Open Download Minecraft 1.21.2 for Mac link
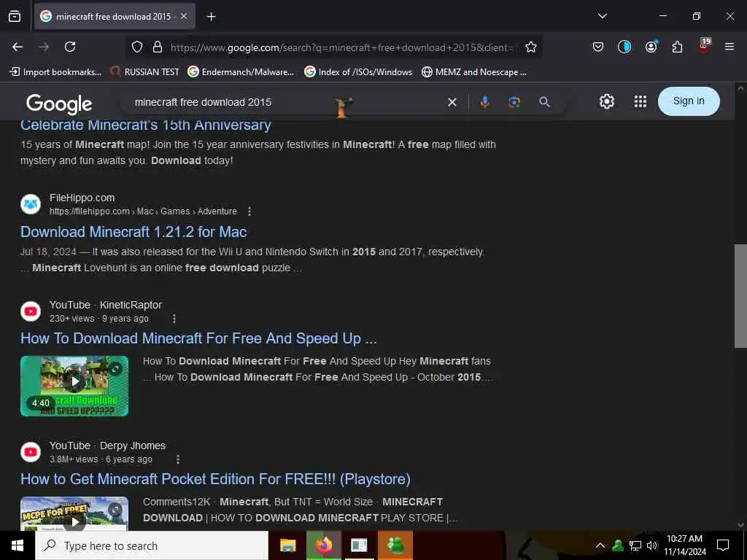747x560 pixels. [x=133, y=232]
